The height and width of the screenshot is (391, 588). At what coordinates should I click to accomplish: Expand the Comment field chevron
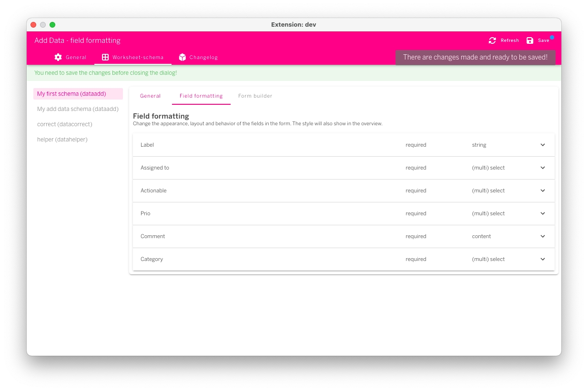[542, 236]
